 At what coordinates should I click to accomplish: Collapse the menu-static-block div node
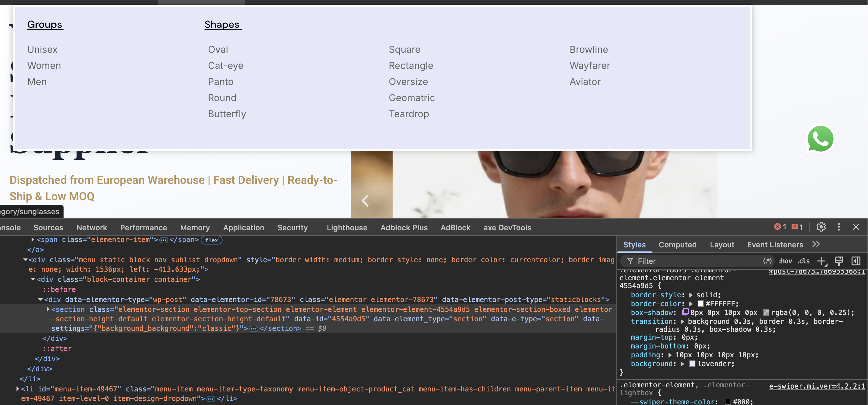pyautogui.click(x=25, y=260)
